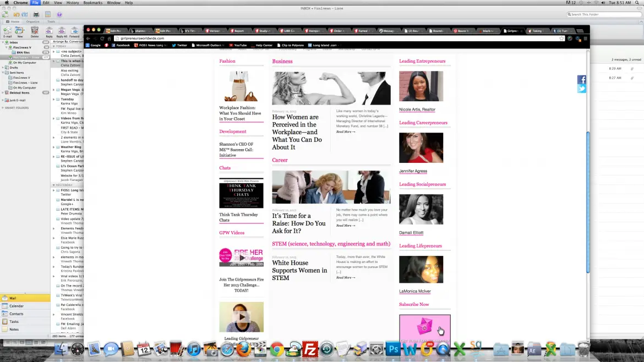Open Finder from the Dock
644x362 pixels.
61,349
